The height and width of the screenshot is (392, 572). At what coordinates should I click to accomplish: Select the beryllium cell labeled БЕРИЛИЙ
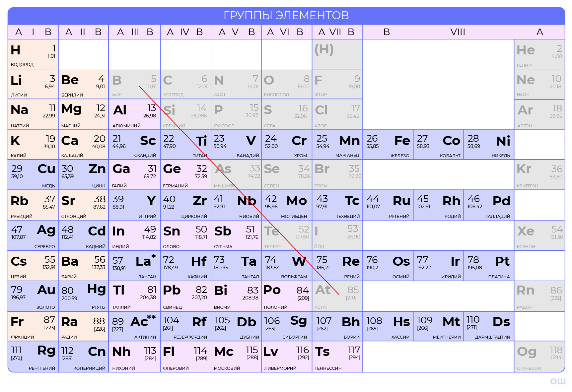(84, 85)
